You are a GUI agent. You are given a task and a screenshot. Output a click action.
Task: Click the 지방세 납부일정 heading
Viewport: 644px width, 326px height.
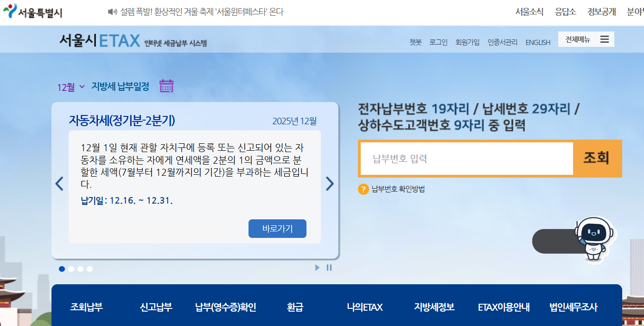pos(121,86)
